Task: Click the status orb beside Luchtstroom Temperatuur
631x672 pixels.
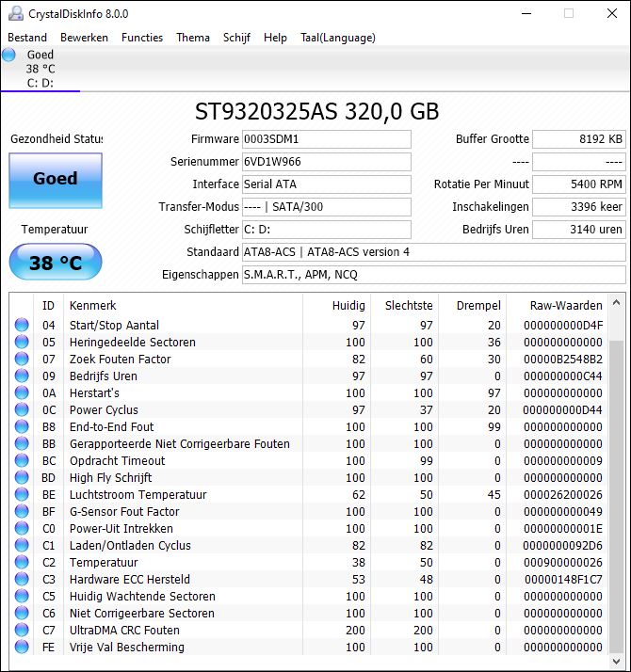Action: click(x=22, y=495)
